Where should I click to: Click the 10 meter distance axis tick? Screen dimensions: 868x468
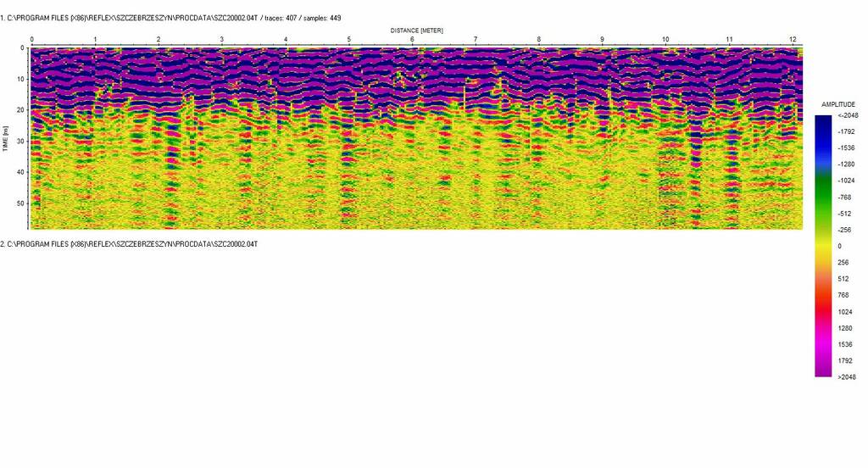pos(665,40)
